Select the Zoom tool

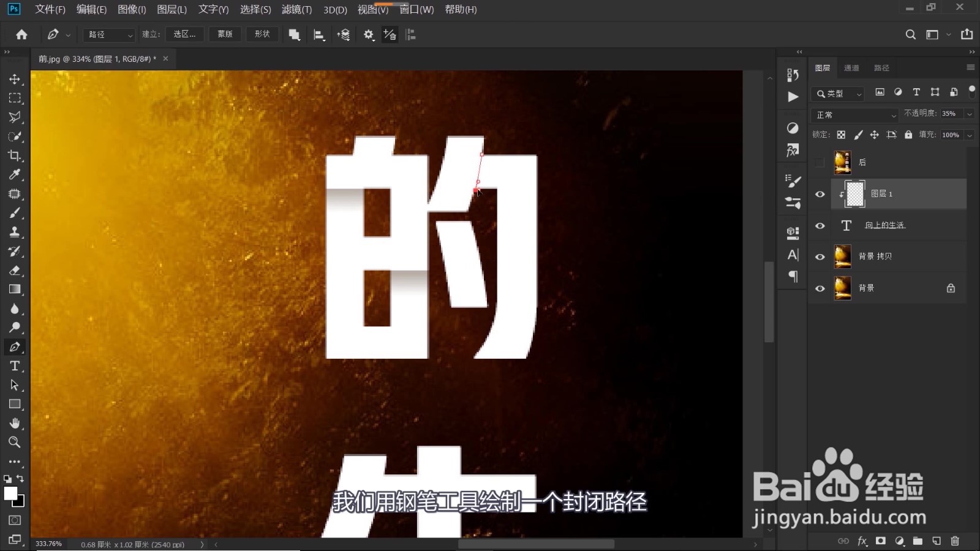pyautogui.click(x=15, y=442)
